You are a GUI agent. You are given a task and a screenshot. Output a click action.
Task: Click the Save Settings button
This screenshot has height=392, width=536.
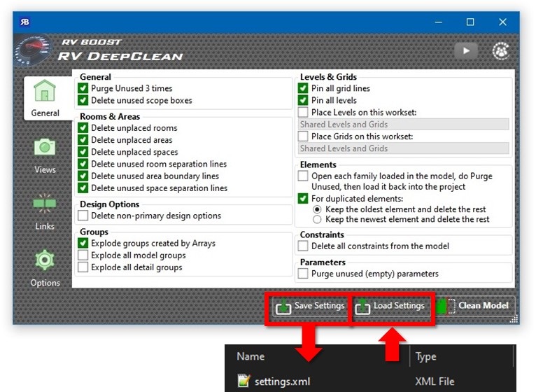click(310, 306)
